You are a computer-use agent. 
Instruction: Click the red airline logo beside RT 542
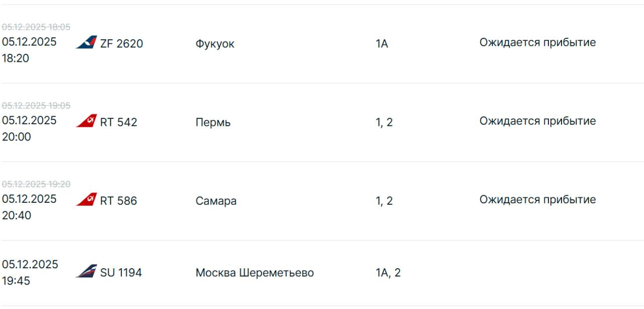(x=86, y=121)
